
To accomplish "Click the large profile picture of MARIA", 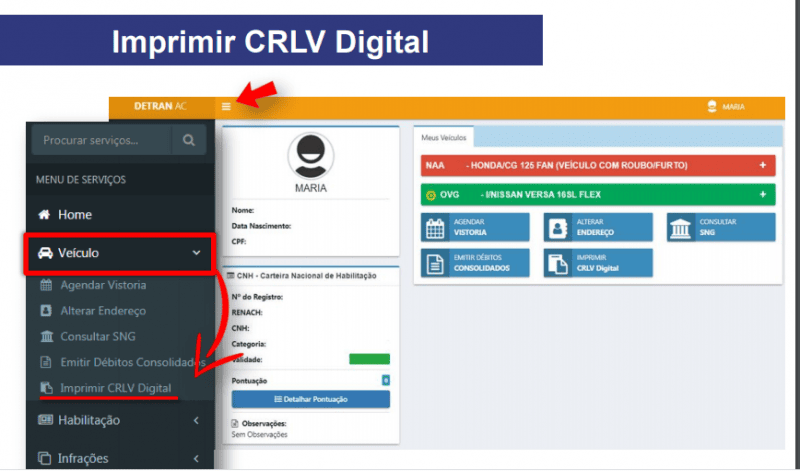I will [x=311, y=155].
